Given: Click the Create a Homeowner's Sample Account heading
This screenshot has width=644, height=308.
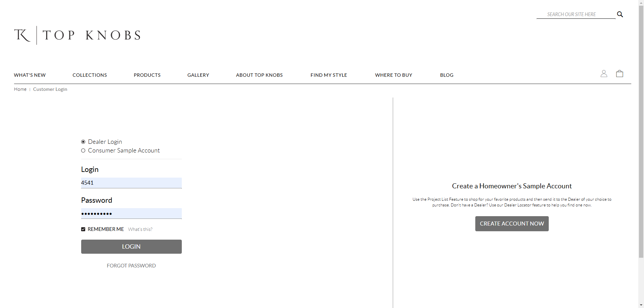Looking at the screenshot, I should (x=512, y=186).
